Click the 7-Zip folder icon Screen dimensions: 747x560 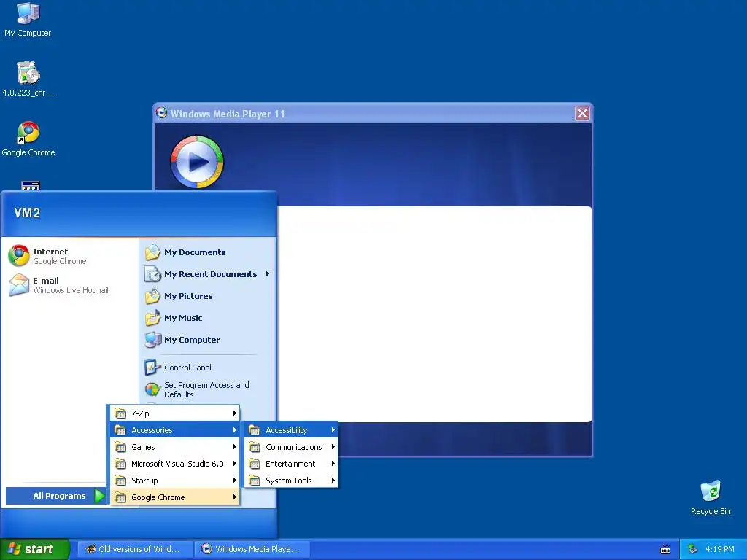pos(120,413)
